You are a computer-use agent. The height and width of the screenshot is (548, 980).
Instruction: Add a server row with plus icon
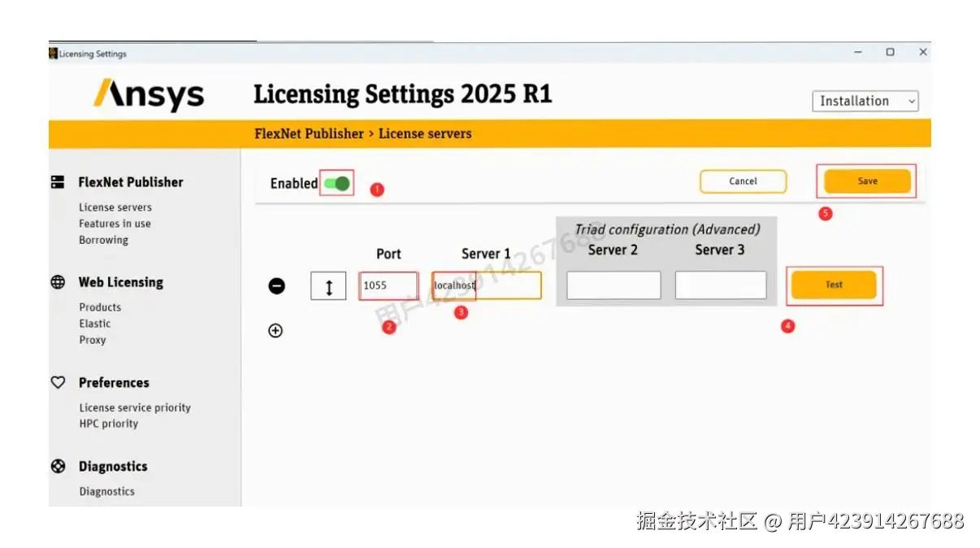click(275, 331)
